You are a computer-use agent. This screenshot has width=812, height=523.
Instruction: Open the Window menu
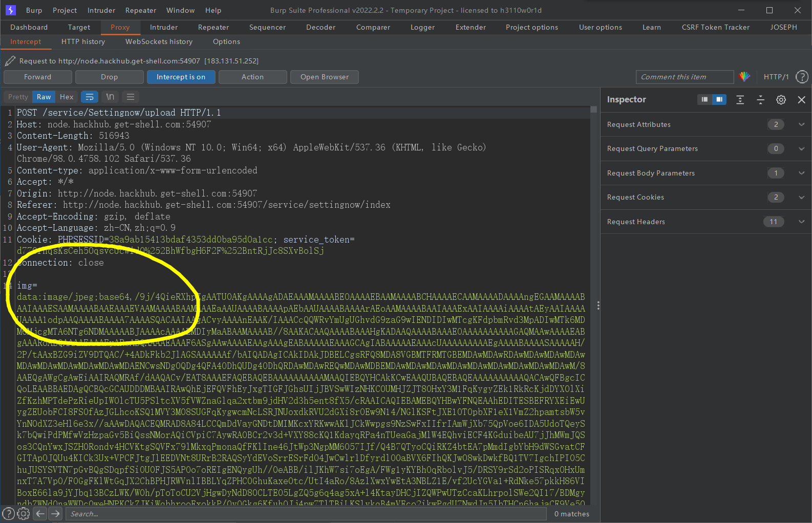point(181,10)
